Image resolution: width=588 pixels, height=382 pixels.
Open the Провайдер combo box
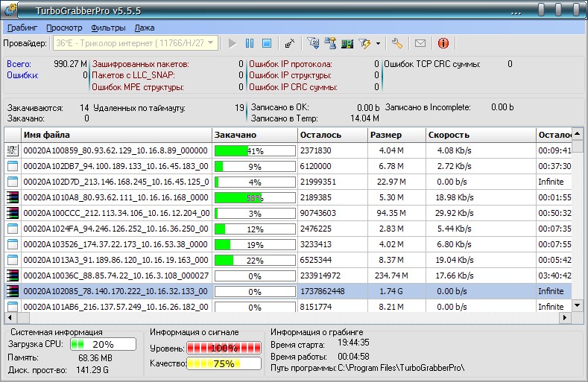coord(136,43)
